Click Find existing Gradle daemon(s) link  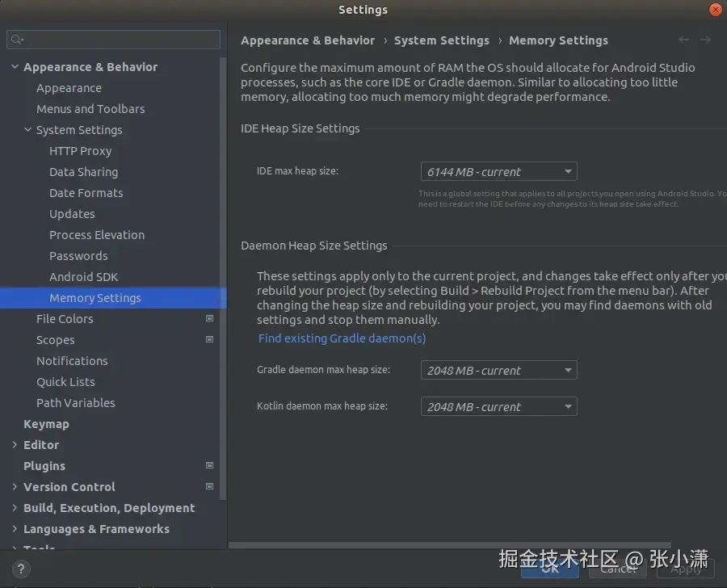coord(342,338)
